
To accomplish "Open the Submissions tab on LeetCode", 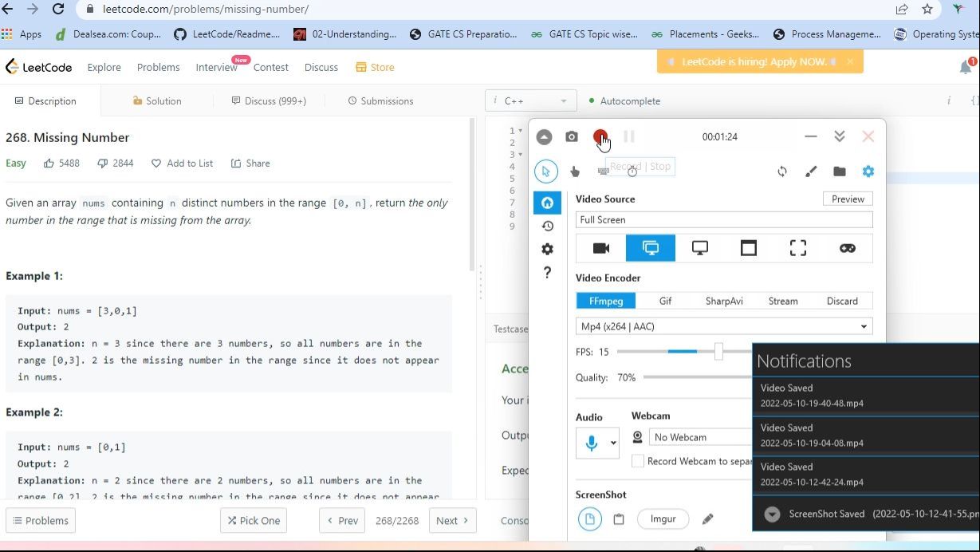I will tap(380, 101).
